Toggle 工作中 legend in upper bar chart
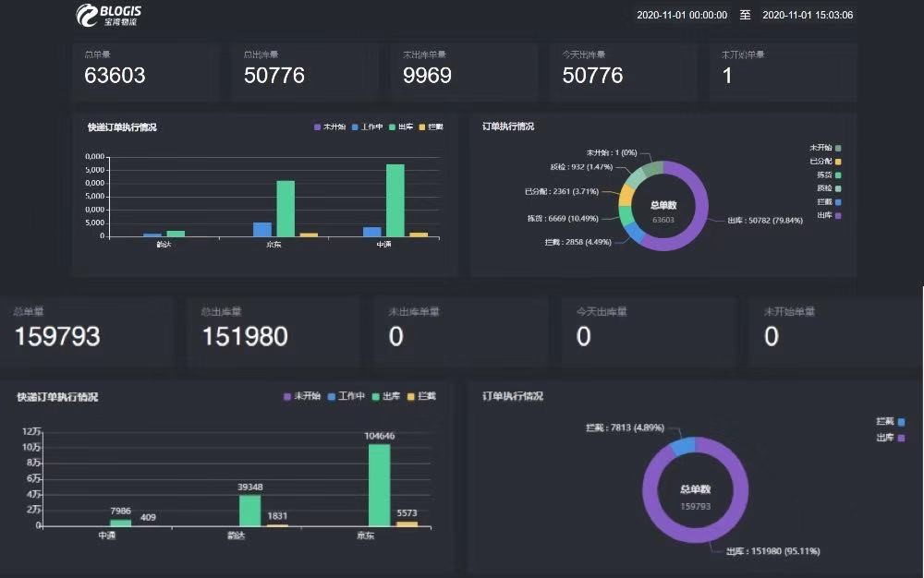924x578 pixels. coord(367,126)
